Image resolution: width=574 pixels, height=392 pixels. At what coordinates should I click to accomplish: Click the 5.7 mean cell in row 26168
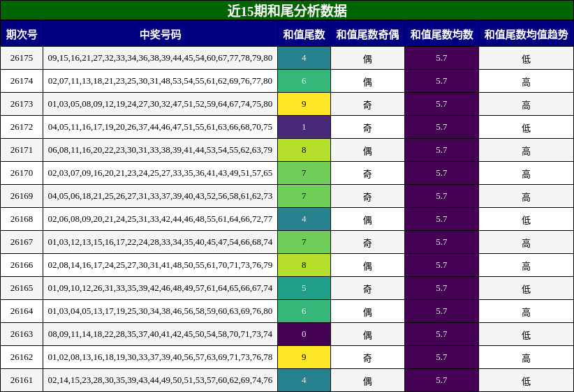coord(441,220)
